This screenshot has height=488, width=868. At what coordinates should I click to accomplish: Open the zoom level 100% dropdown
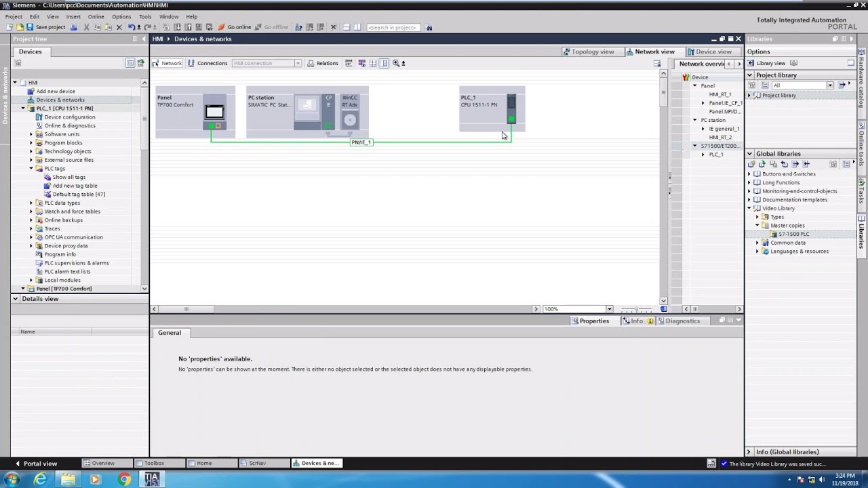(609, 309)
